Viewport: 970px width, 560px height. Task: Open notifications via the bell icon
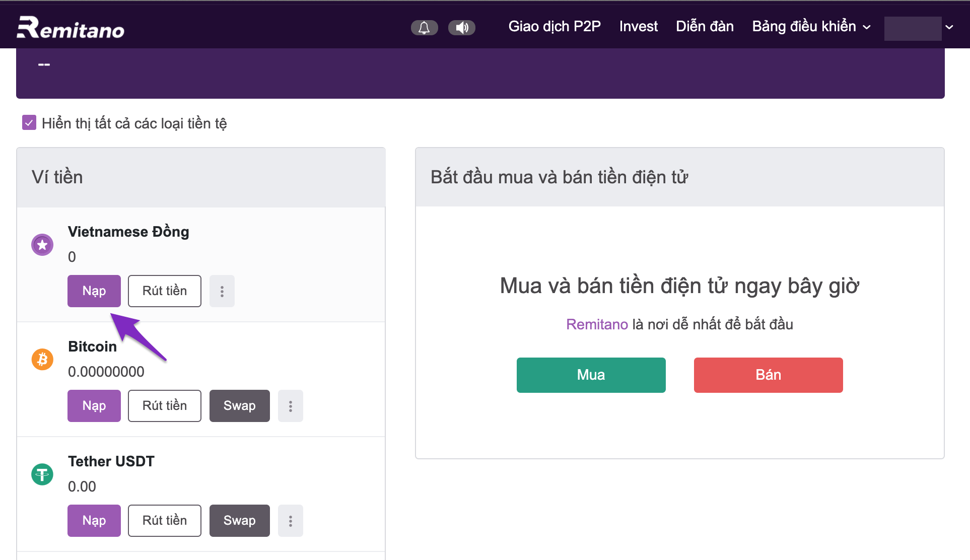pos(424,28)
